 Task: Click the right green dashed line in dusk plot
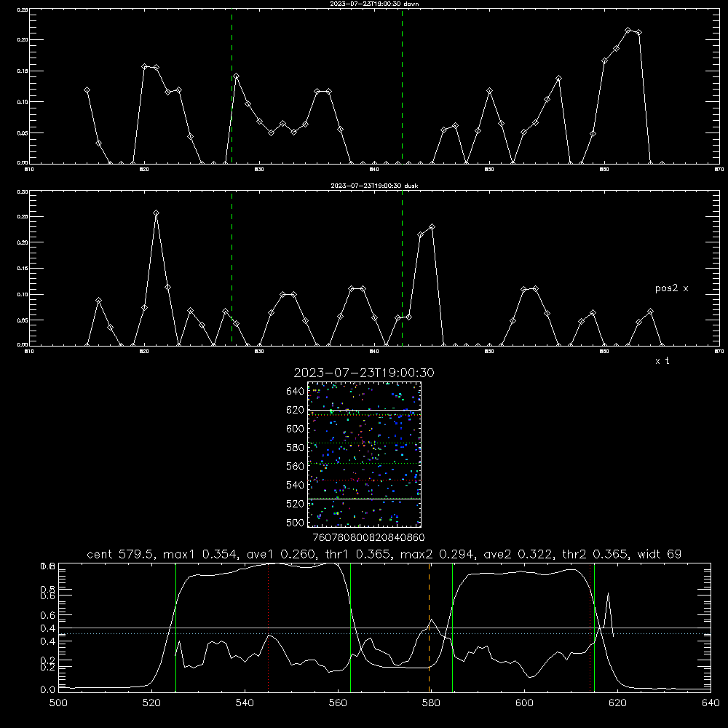(x=402, y=268)
